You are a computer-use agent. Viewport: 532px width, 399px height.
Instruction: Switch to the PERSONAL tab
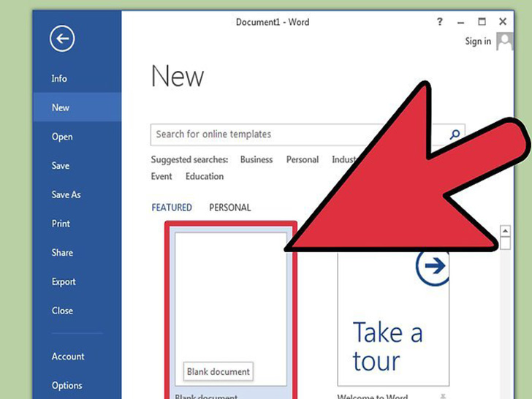click(x=230, y=208)
